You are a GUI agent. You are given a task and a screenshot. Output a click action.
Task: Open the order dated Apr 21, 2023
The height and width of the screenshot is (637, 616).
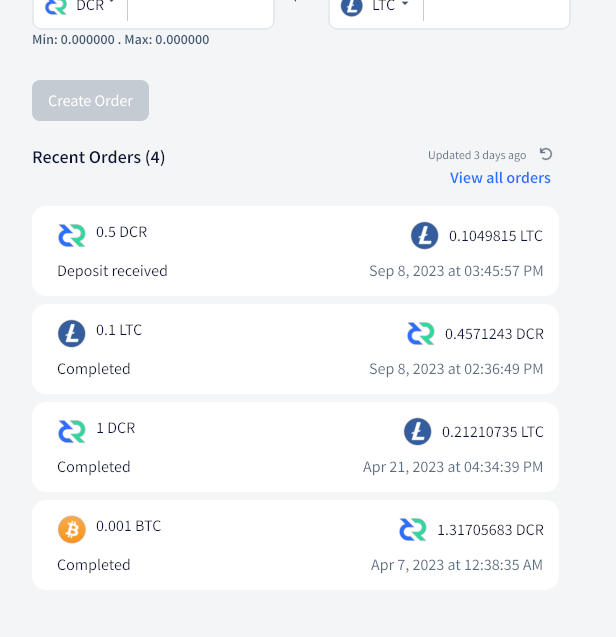[295, 447]
